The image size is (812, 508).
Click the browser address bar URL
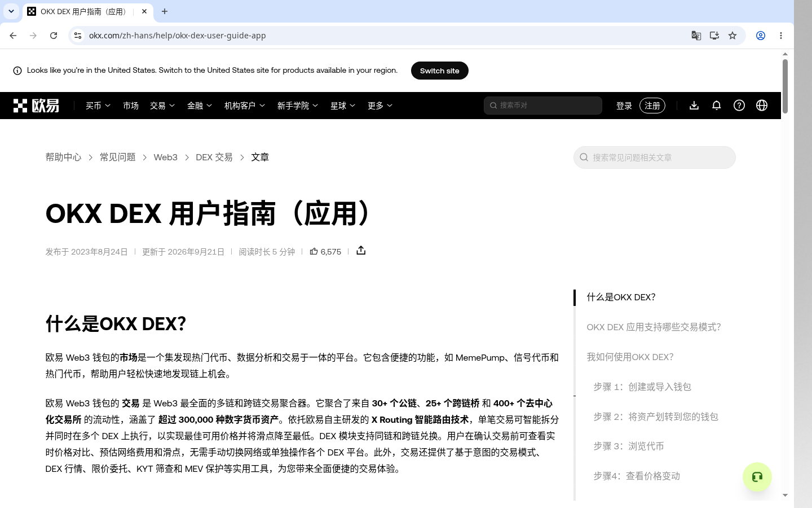[178, 36]
